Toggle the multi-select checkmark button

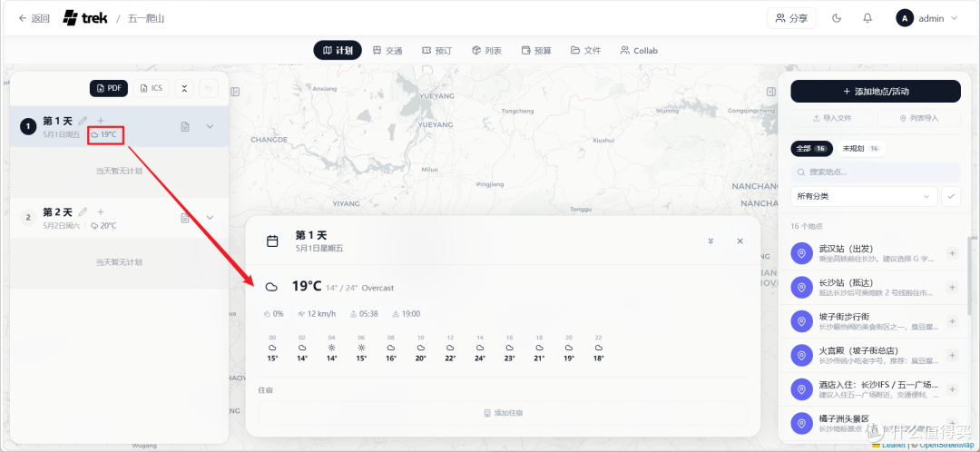coord(951,196)
